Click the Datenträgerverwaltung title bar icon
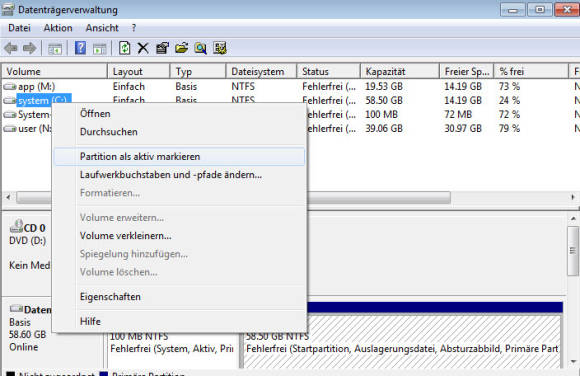 8,9
